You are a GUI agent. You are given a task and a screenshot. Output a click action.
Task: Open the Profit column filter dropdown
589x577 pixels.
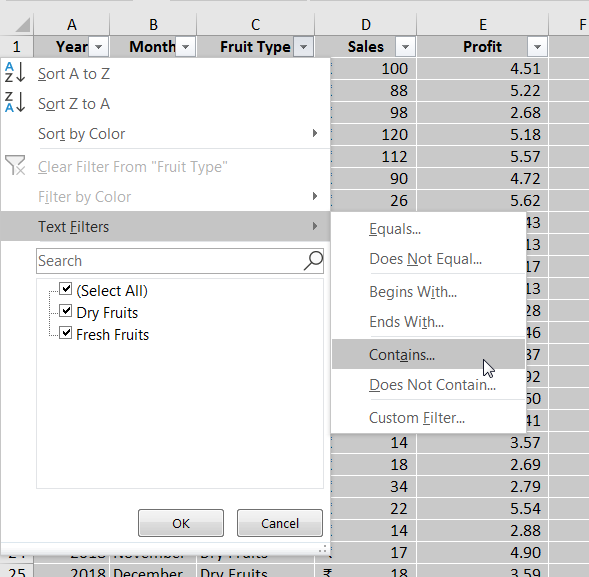537,47
